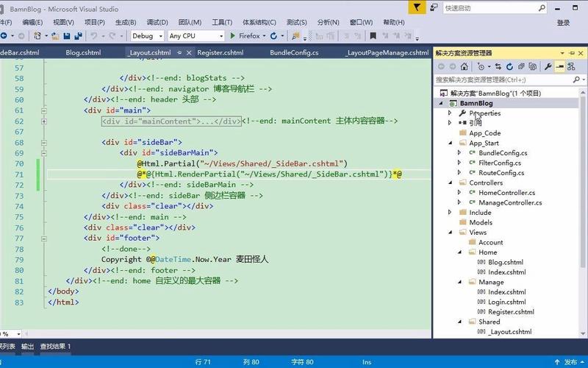Screen dimensions: 588x368
Task: Open the 调试(D) menu
Action: [x=157, y=23]
